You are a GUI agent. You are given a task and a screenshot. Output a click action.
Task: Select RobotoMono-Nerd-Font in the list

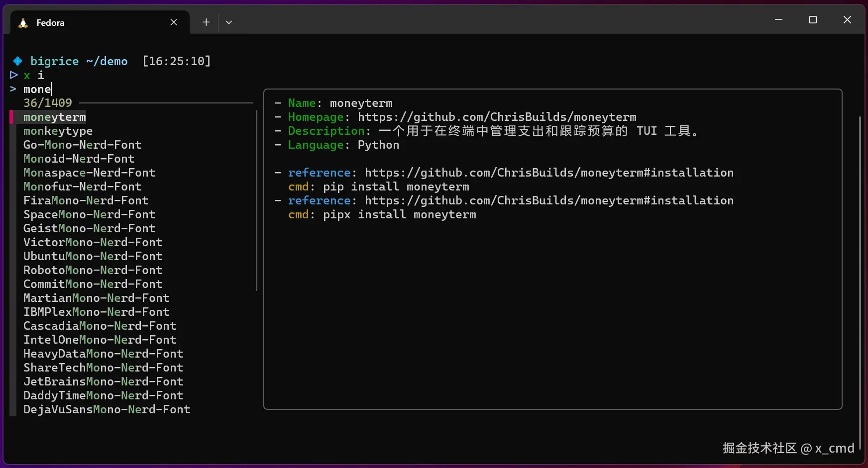point(93,271)
